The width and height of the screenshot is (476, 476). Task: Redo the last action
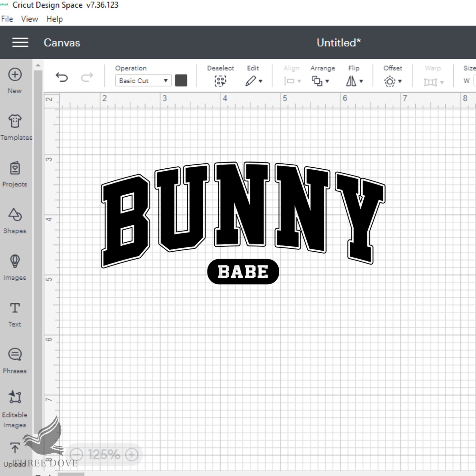pos(87,77)
